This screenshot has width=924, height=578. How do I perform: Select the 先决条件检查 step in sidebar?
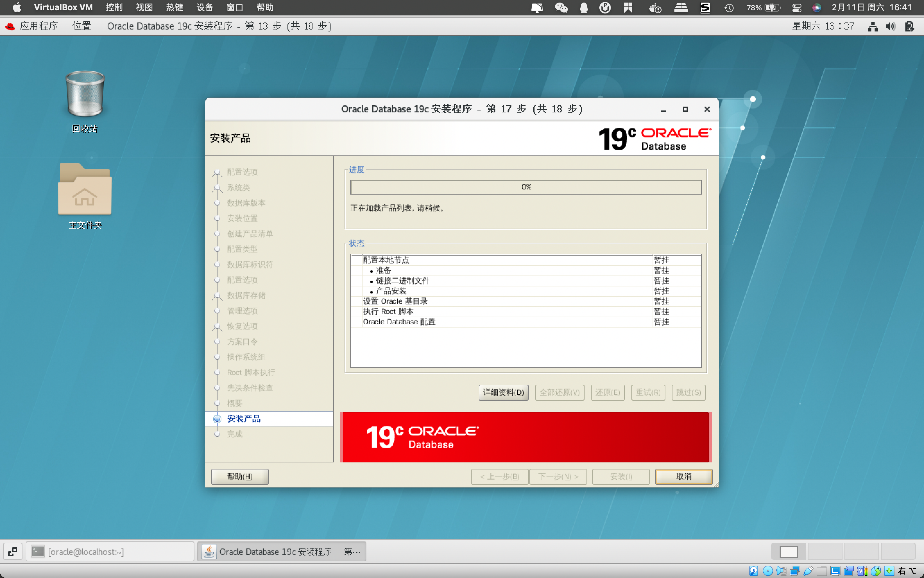click(250, 388)
